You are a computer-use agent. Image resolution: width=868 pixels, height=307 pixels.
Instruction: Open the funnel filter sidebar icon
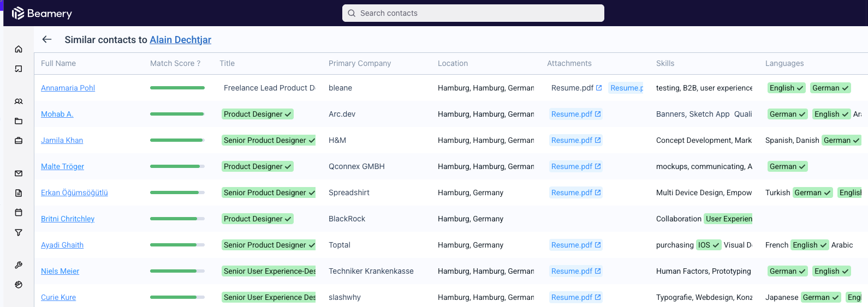click(x=19, y=232)
